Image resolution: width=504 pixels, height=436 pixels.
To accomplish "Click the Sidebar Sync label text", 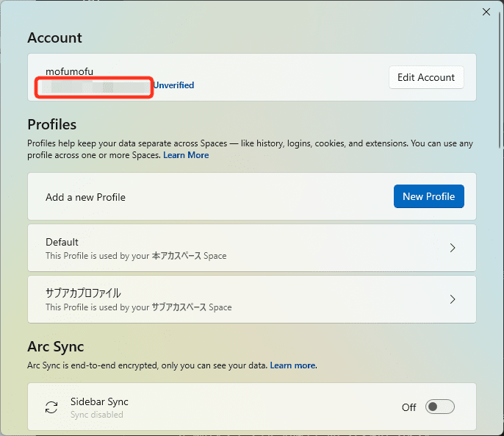I will [x=99, y=401].
